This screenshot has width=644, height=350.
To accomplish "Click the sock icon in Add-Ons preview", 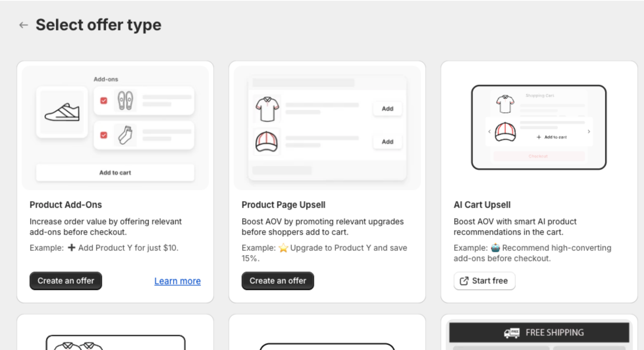I will coord(125,135).
